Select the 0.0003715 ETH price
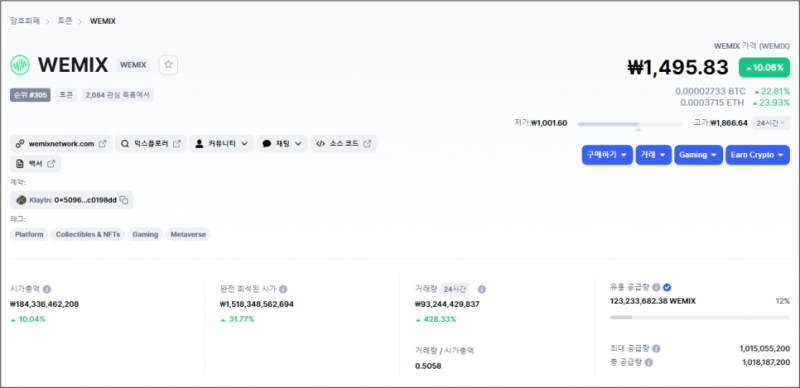The height and width of the screenshot is (388, 800). 713,103
